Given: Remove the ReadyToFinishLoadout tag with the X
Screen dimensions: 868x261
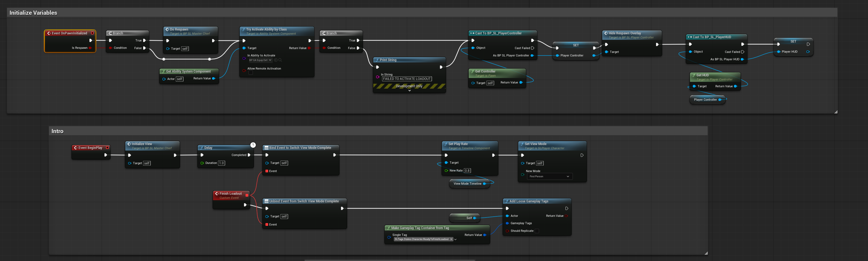Looking at the screenshot, I should (451, 239).
